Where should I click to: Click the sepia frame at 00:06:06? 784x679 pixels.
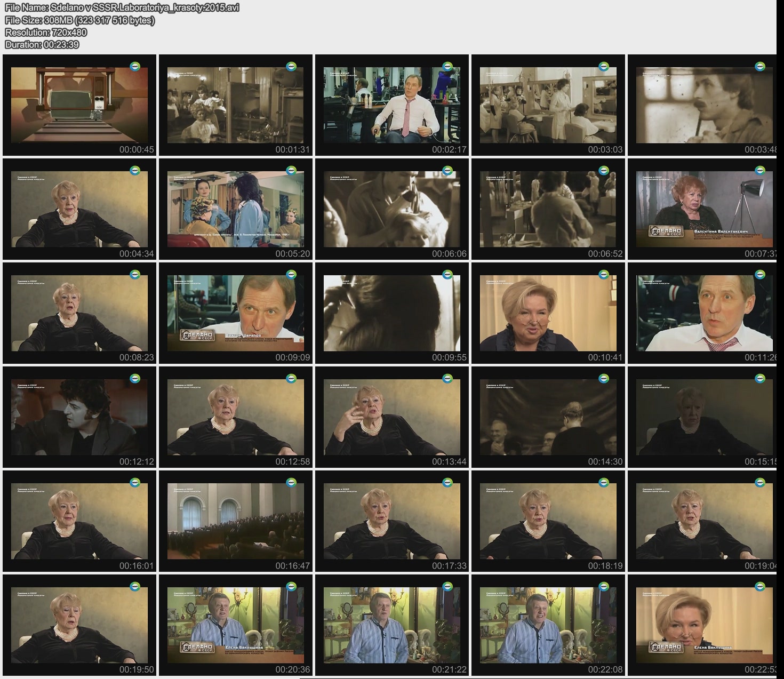tap(392, 209)
